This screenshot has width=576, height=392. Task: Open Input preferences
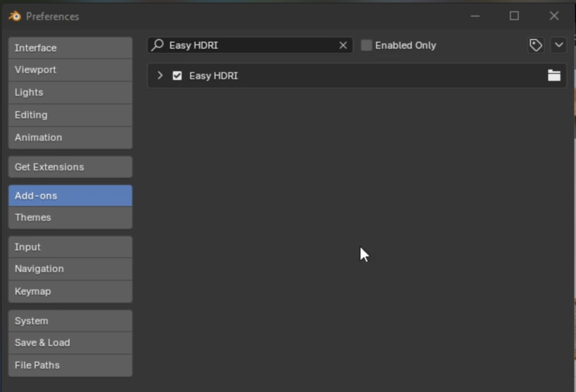[70, 247]
